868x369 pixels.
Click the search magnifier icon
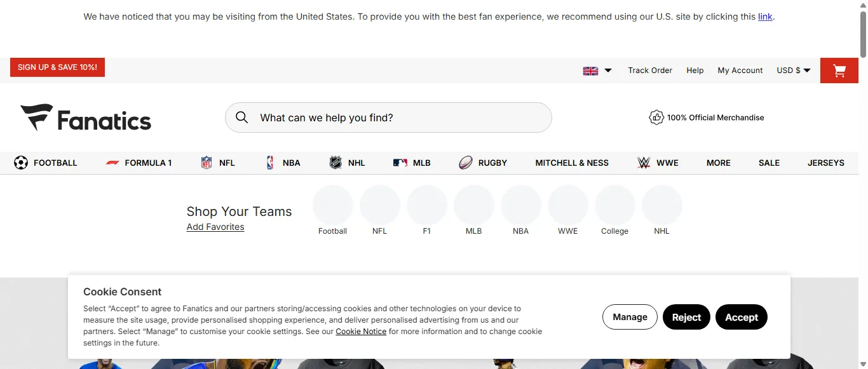241,117
